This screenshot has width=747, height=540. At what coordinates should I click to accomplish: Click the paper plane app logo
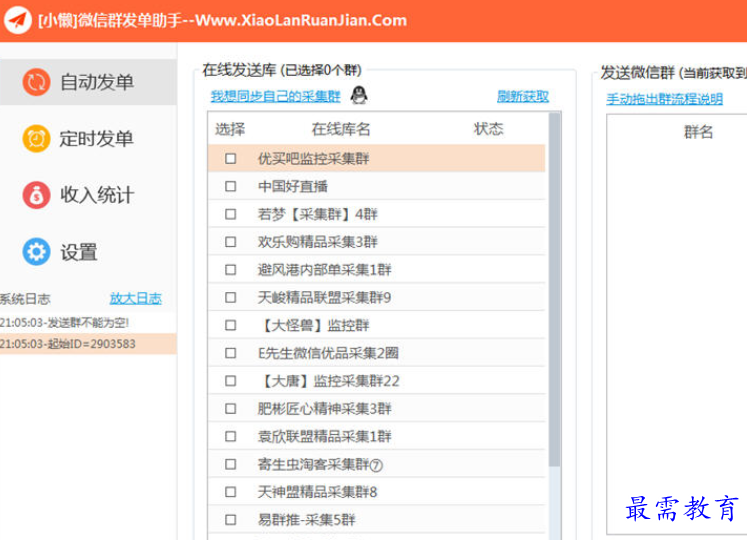coord(18,20)
